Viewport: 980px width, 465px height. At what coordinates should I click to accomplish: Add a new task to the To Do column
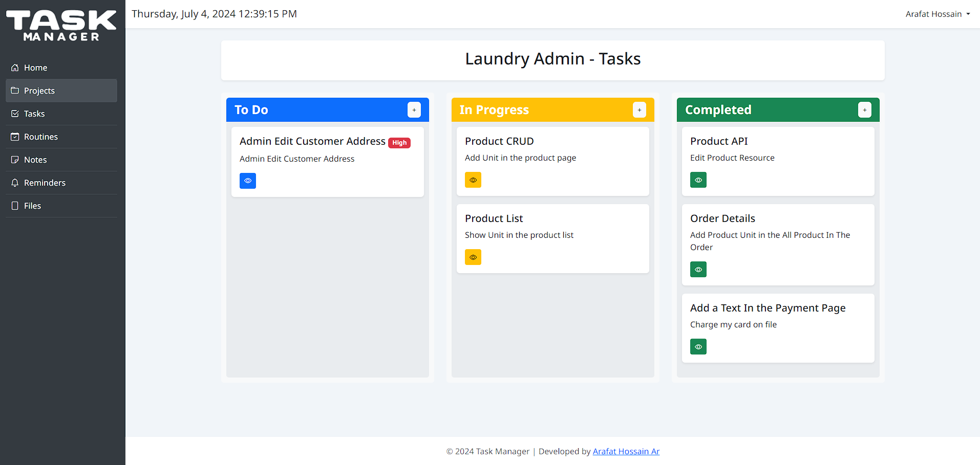point(414,109)
